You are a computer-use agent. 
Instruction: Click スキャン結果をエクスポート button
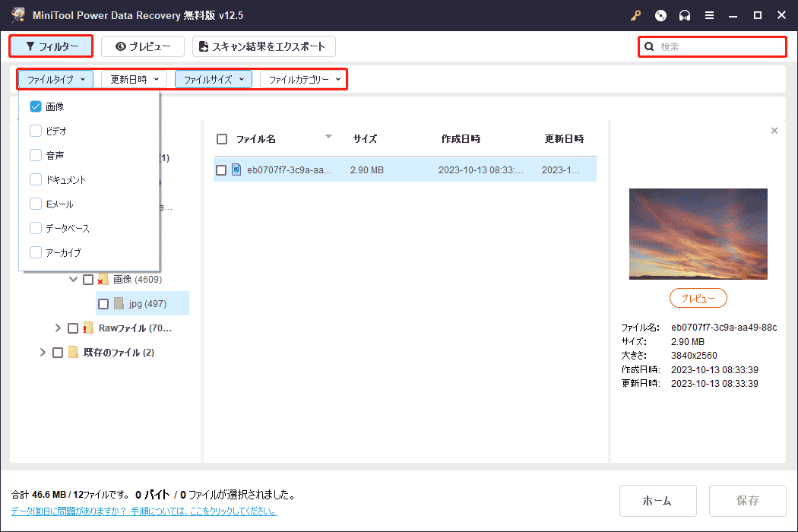click(264, 46)
